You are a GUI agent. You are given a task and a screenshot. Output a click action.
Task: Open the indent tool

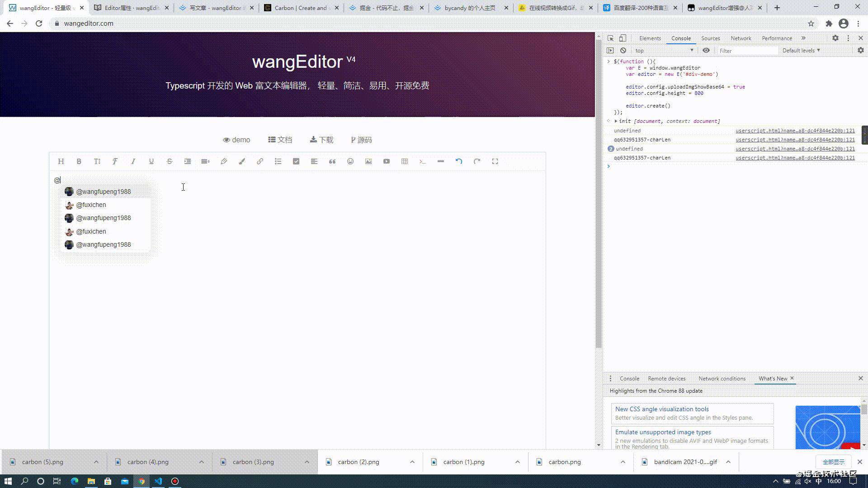pos(188,161)
